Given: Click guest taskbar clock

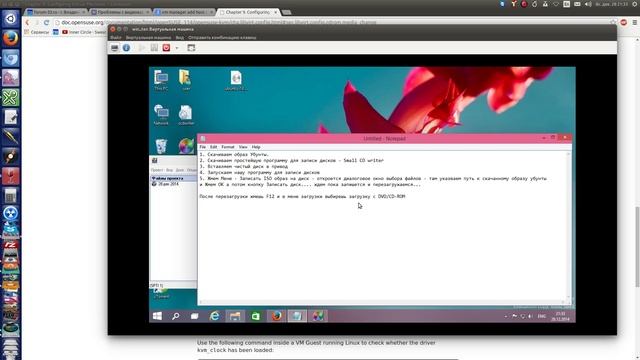Looking at the screenshot, I should click(x=560, y=316).
